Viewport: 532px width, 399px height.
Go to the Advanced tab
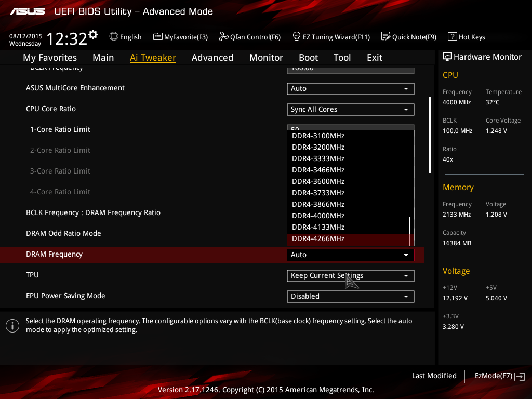(212, 58)
